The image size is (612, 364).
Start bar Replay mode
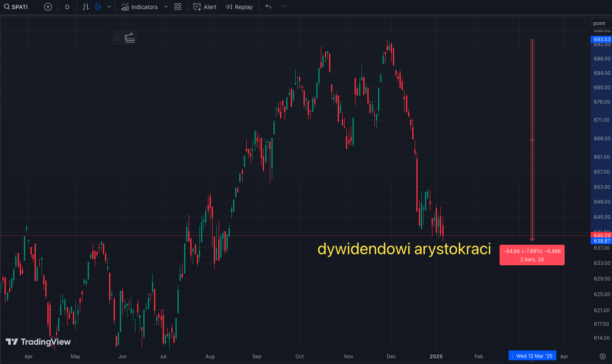click(x=239, y=7)
